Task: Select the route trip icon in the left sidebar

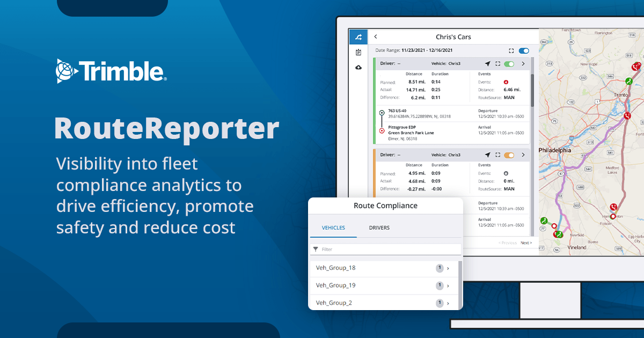Action: 357,36
